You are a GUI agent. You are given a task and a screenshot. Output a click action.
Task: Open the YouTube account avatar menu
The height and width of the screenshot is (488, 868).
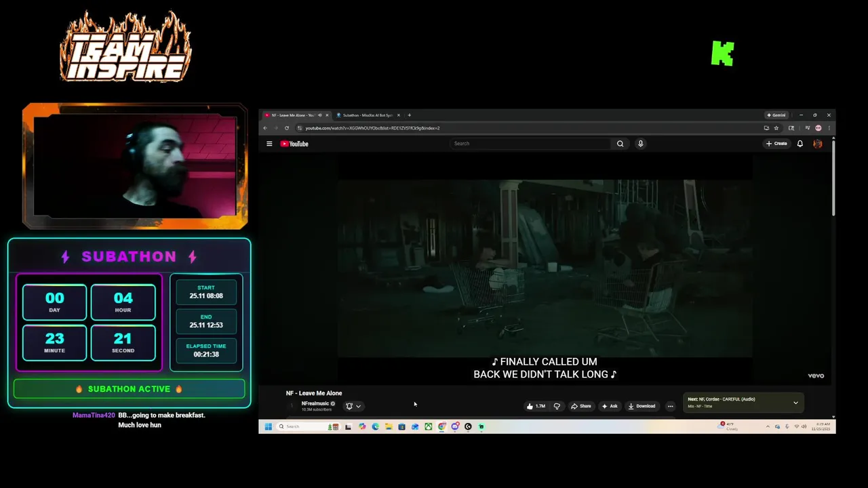[x=818, y=144]
